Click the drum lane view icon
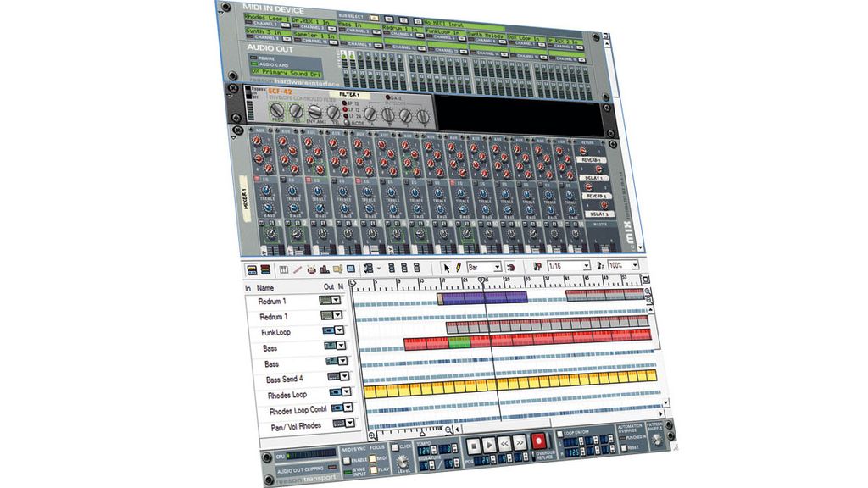 pos(311,269)
